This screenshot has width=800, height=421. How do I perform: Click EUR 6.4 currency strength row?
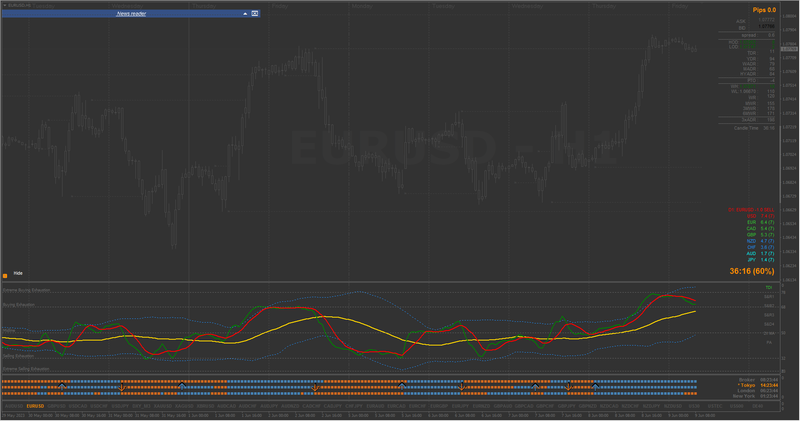coord(760,222)
